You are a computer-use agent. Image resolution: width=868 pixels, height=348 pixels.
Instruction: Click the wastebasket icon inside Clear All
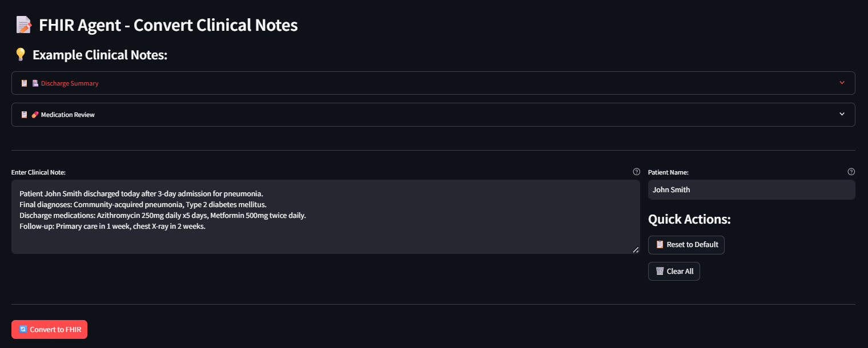coord(660,271)
